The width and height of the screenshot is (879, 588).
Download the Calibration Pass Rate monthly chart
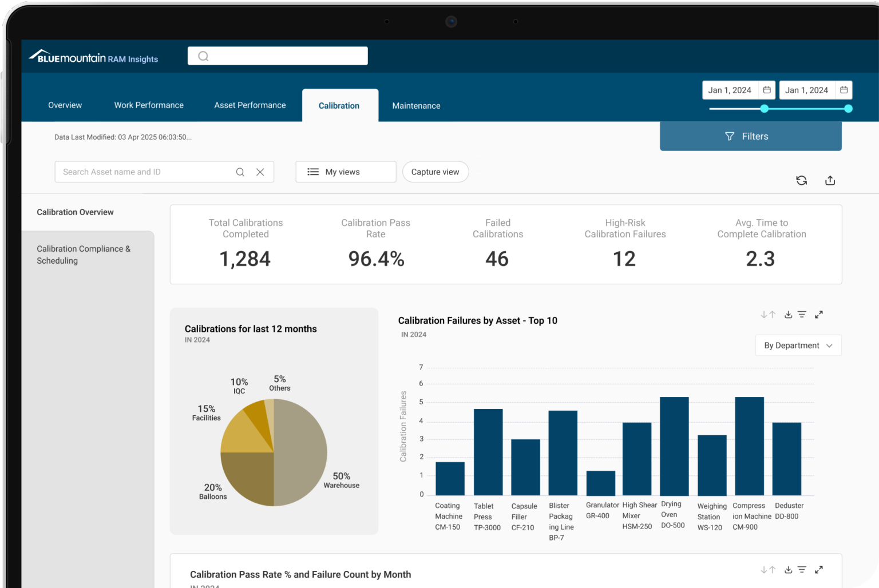click(788, 569)
